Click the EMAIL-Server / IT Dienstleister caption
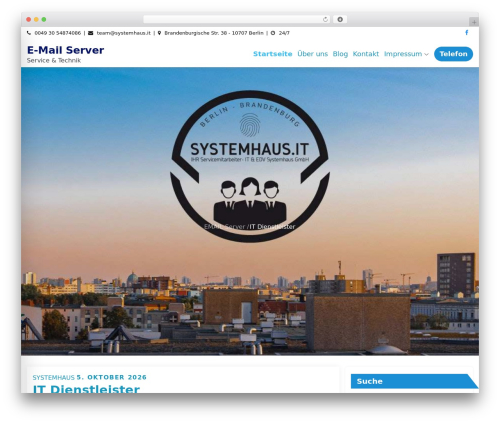Screen dimensions: 500x423 click(x=249, y=227)
